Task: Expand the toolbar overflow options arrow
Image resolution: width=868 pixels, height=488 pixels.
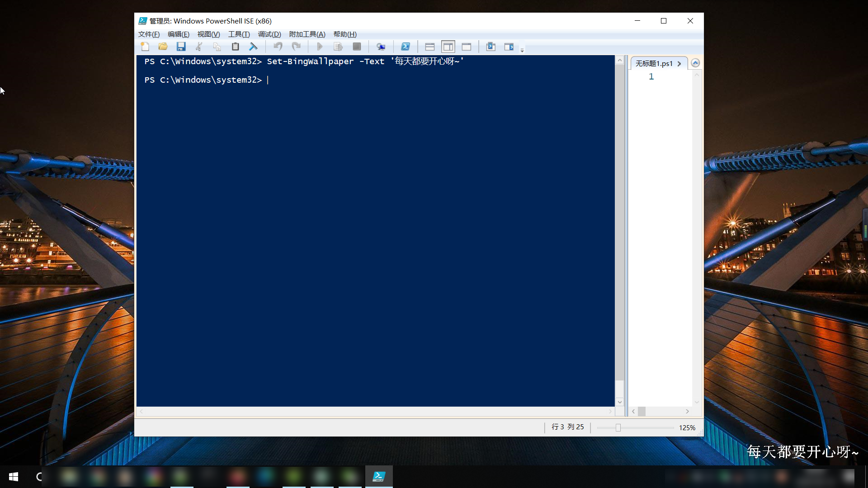Action: [x=522, y=50]
